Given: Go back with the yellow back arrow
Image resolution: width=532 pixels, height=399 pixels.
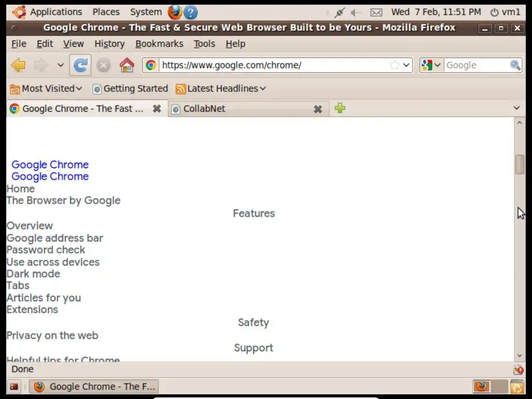Looking at the screenshot, I should tap(18, 65).
